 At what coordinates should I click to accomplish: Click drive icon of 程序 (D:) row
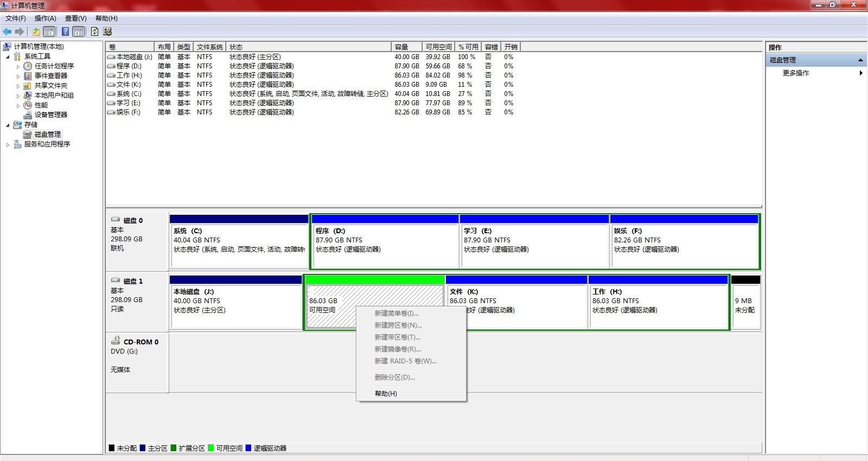coord(111,66)
